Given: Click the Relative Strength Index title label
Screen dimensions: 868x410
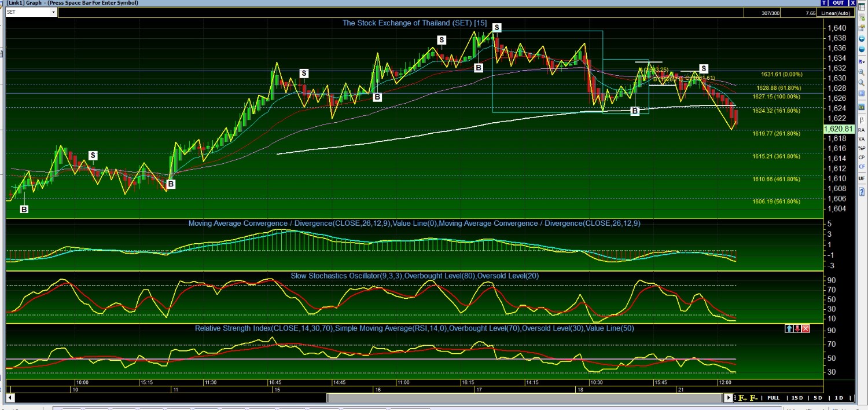Looking at the screenshot, I should [414, 328].
